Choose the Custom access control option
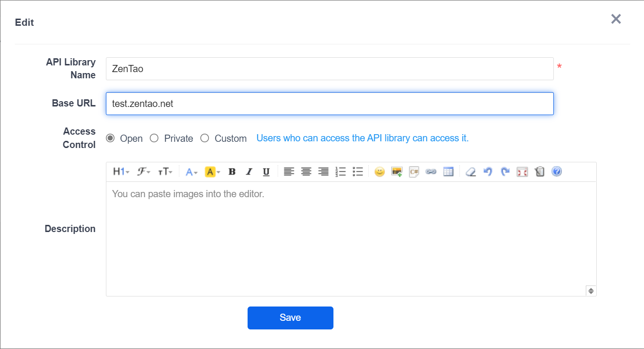 pos(205,138)
